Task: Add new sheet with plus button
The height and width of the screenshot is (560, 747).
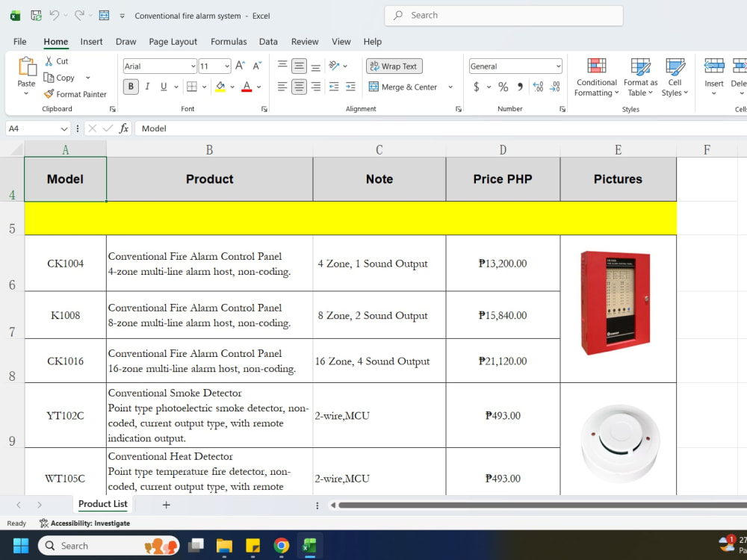Action: point(167,504)
